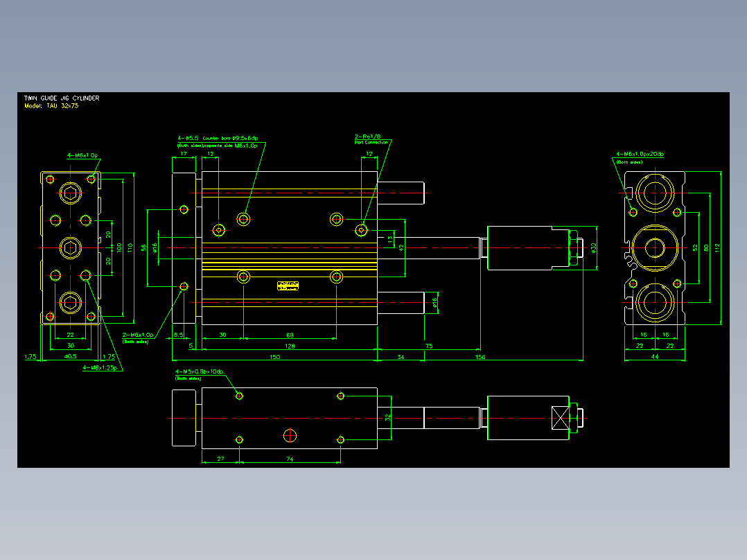747x560 pixels.
Task: Click the "42" vertical dimension
Action: click(x=401, y=248)
